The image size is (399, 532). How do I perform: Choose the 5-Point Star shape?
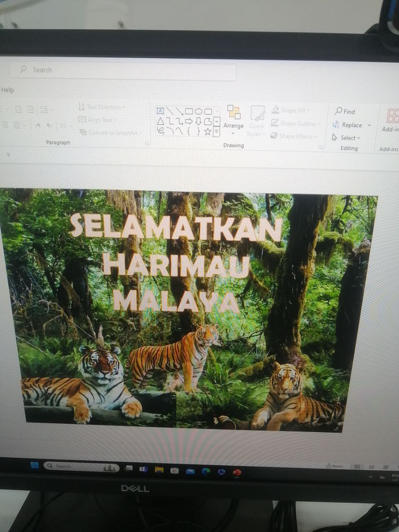click(x=208, y=132)
